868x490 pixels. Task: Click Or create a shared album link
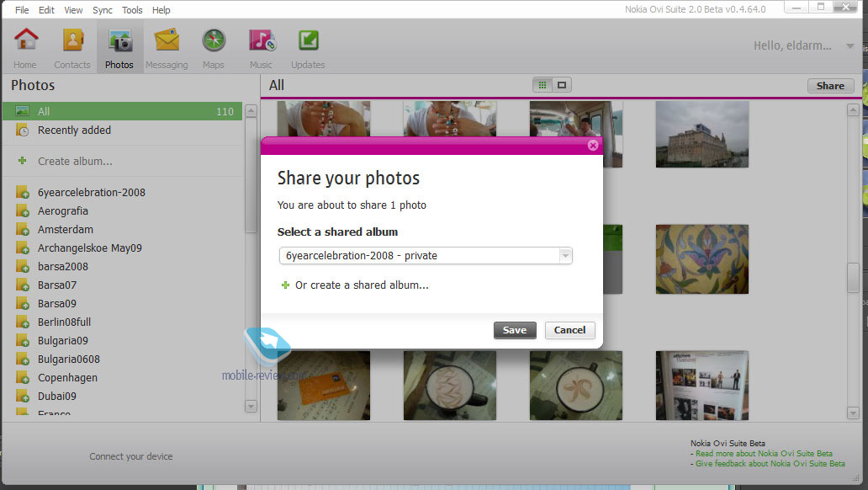click(362, 285)
